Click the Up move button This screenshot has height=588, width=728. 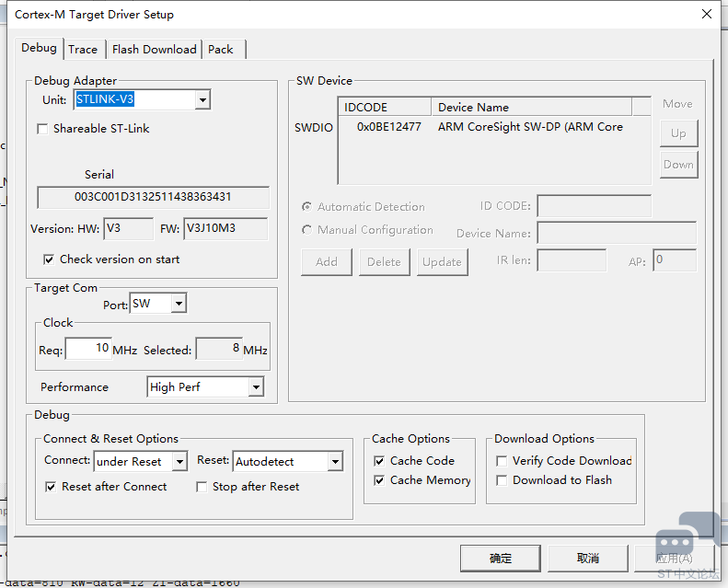[x=679, y=133]
